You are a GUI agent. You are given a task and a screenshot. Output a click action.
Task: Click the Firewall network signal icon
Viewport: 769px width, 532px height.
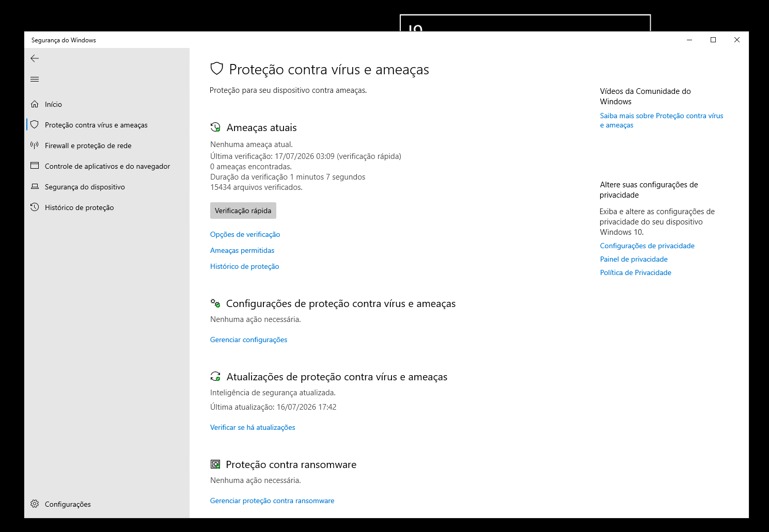(x=35, y=145)
